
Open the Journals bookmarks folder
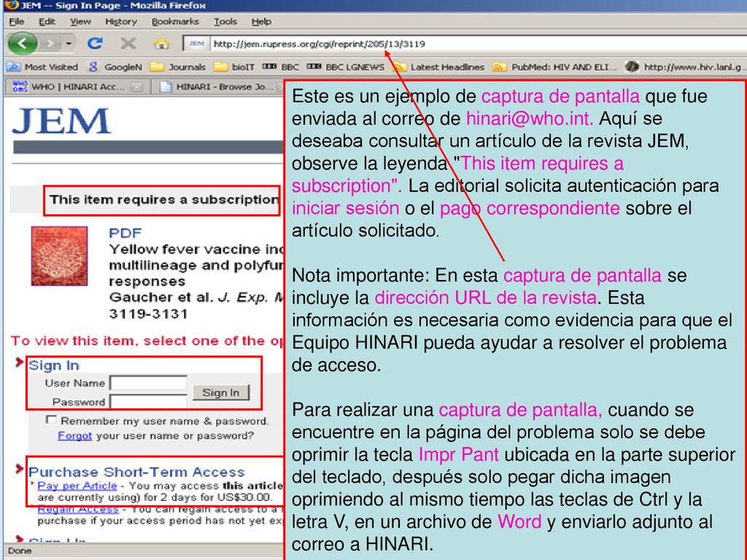(178, 67)
